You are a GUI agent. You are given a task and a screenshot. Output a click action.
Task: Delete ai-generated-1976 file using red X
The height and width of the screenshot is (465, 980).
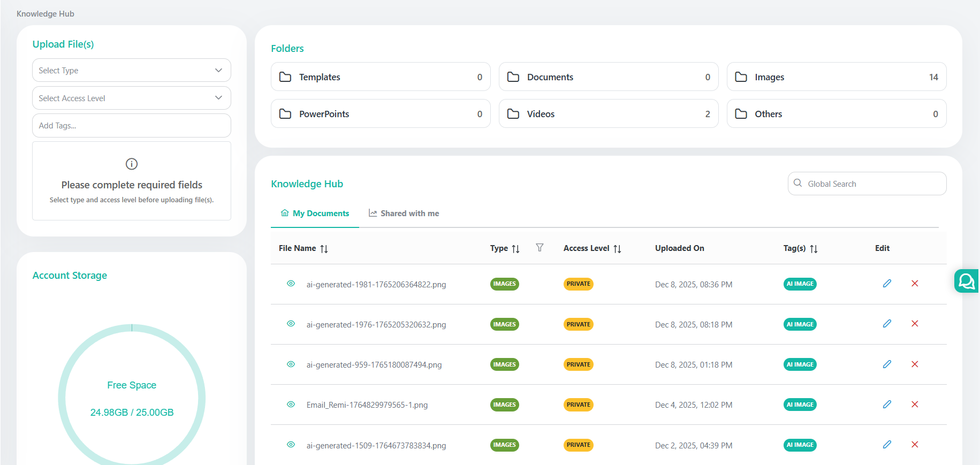point(915,324)
